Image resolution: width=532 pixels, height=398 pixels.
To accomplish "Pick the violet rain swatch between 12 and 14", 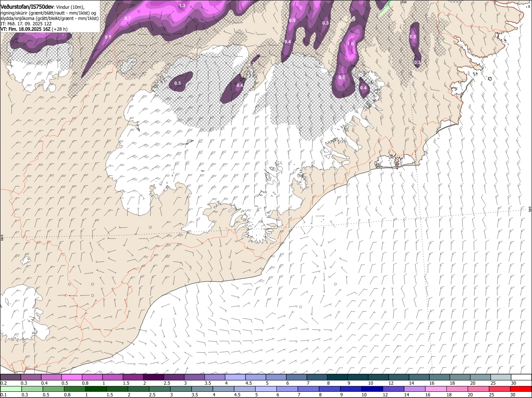I will [393, 389].
